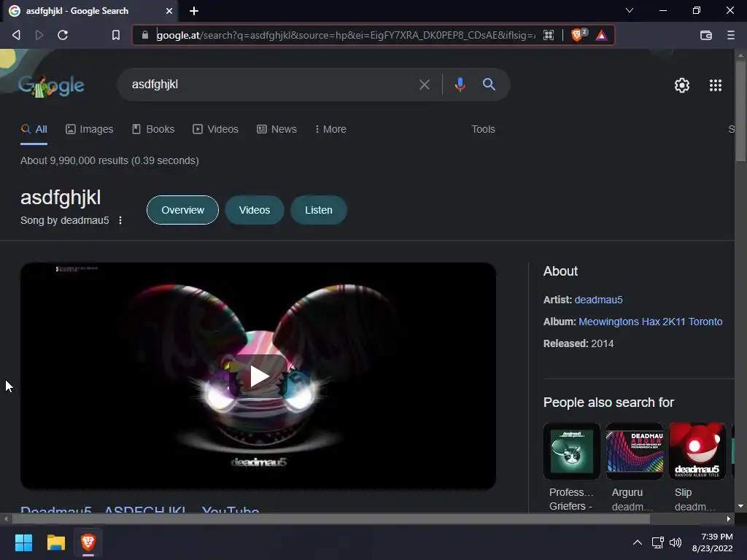Play the deadmau5 video

[259, 376]
